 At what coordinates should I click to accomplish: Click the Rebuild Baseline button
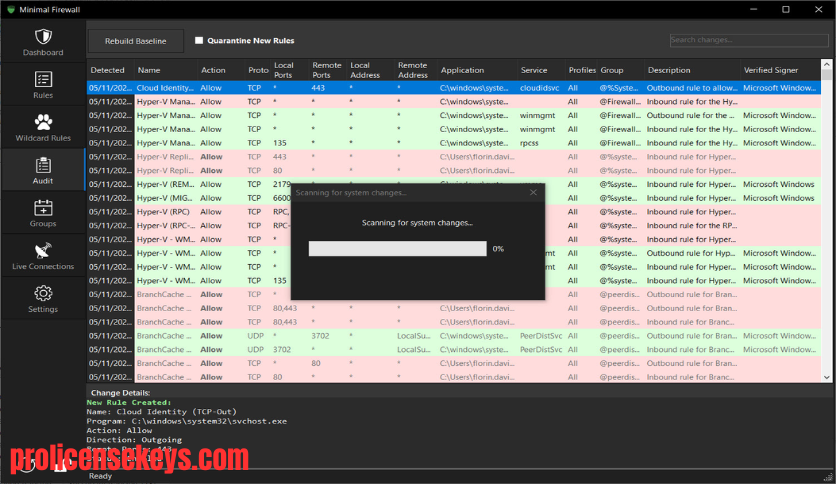135,41
